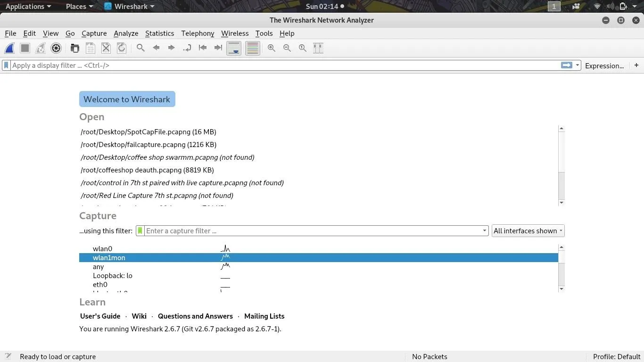The height and width of the screenshot is (362, 644).
Task: Open the Edit menu
Action: tap(29, 33)
